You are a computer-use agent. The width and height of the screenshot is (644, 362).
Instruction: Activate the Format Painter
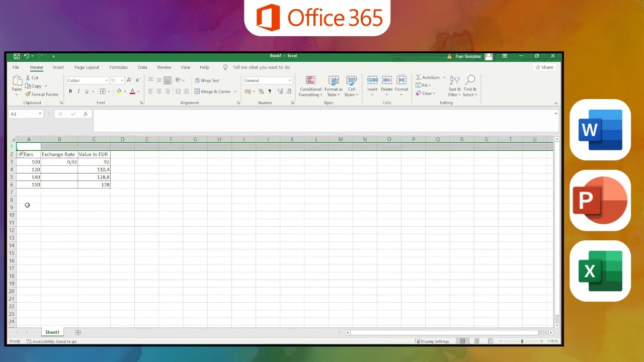pos(42,95)
